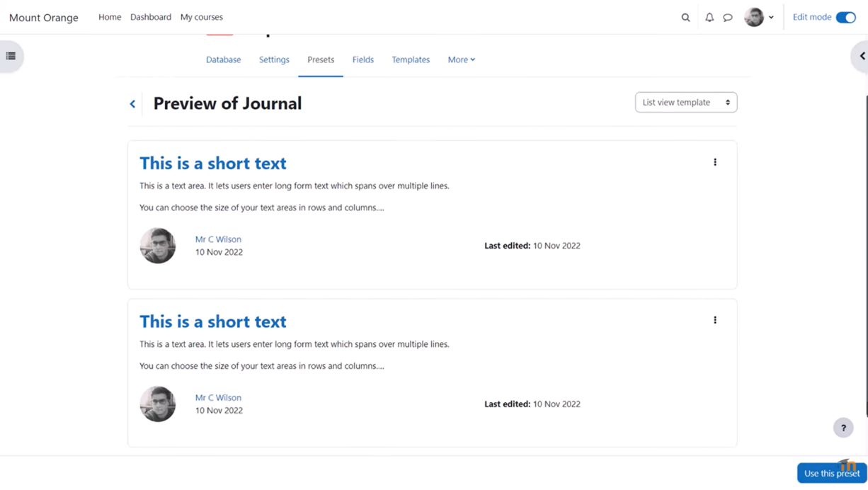This screenshot has width=868, height=490.
Task: Expand the right block drawer arrow
Action: (x=861, y=56)
